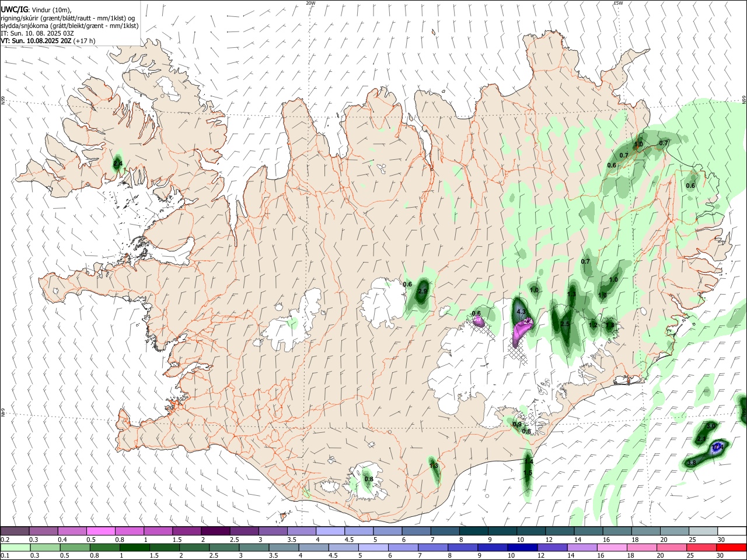Screen dimensions: 747x560
Task: Select the 0.8 value on Eyjafjallajökull glacier
Action: [x=369, y=479]
